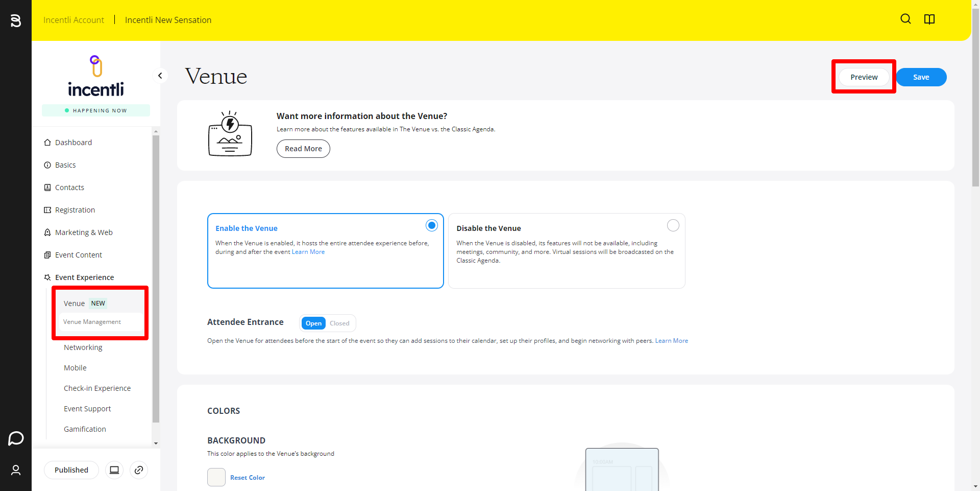Select the Disable the Venue radio button
This screenshot has height=491, width=980.
673,225
